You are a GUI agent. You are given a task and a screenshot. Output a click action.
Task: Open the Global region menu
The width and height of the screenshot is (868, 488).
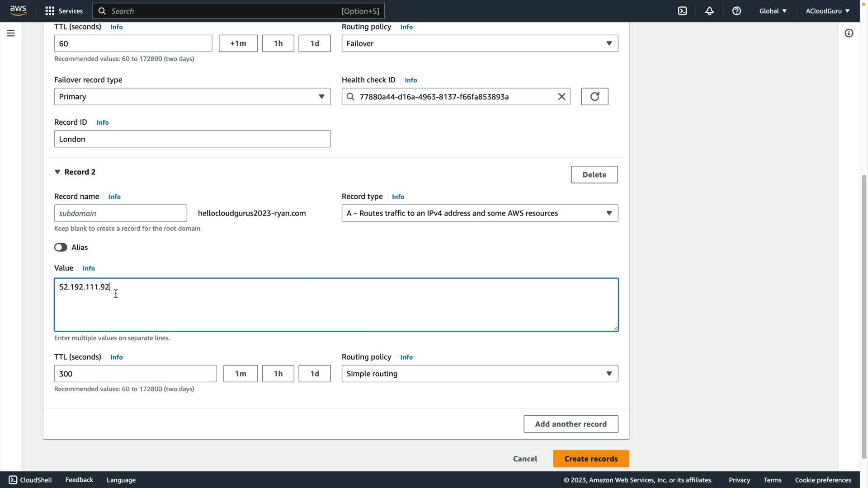coord(773,11)
